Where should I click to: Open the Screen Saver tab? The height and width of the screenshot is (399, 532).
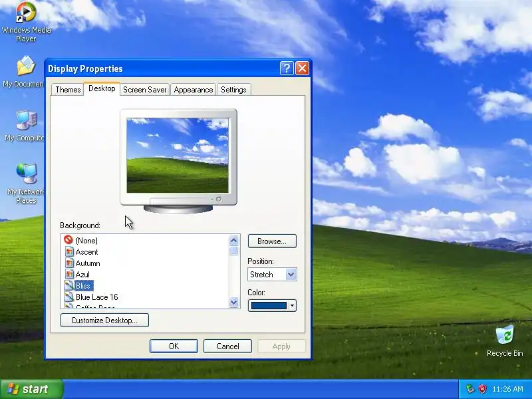pos(145,90)
